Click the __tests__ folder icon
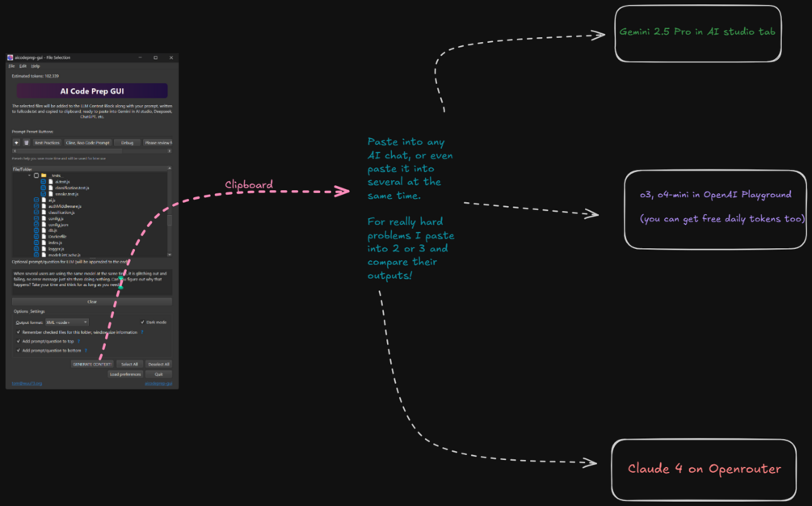 (44, 175)
